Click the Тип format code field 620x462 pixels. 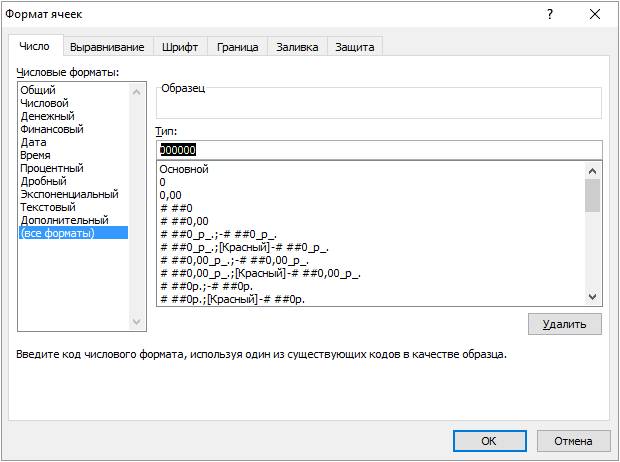coord(380,149)
